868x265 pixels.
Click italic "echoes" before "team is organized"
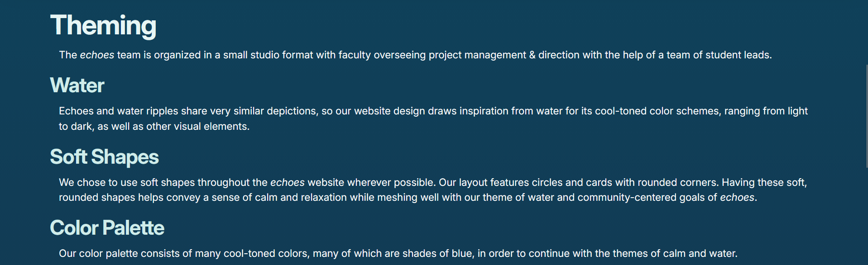pos(97,55)
